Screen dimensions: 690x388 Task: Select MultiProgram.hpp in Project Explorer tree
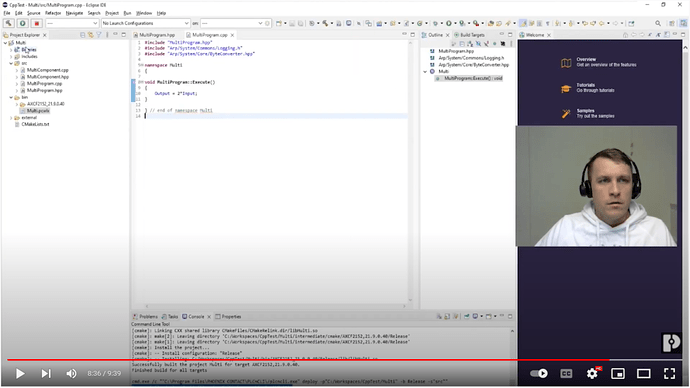[44, 91]
